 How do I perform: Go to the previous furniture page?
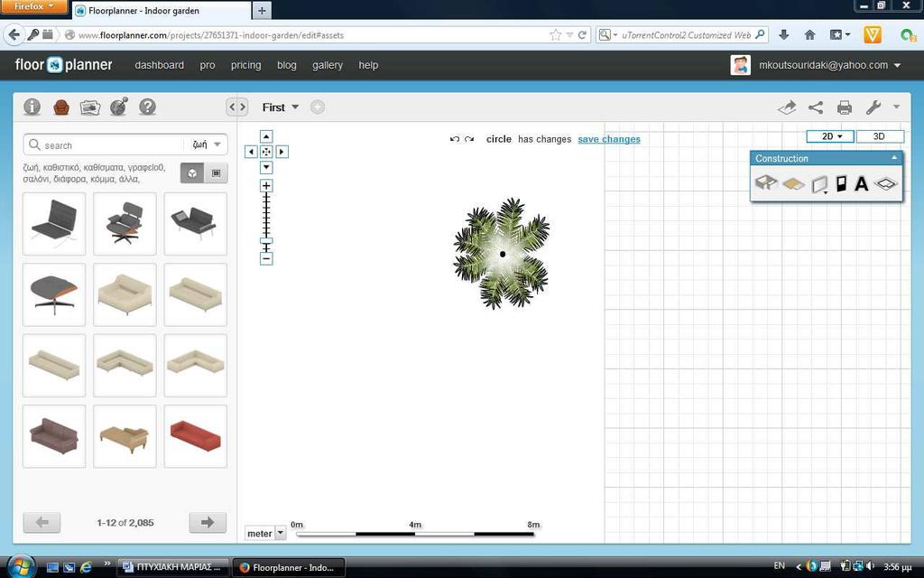click(42, 522)
